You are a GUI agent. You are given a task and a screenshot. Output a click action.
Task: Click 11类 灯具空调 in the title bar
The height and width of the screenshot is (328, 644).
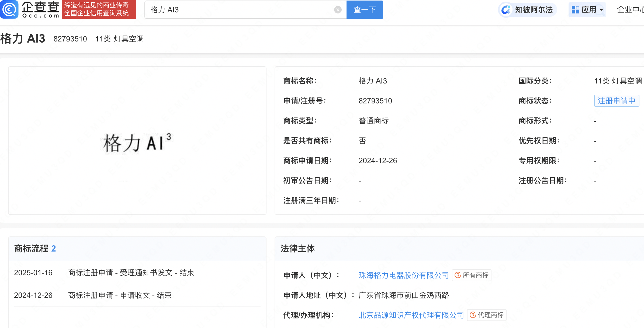(119, 39)
